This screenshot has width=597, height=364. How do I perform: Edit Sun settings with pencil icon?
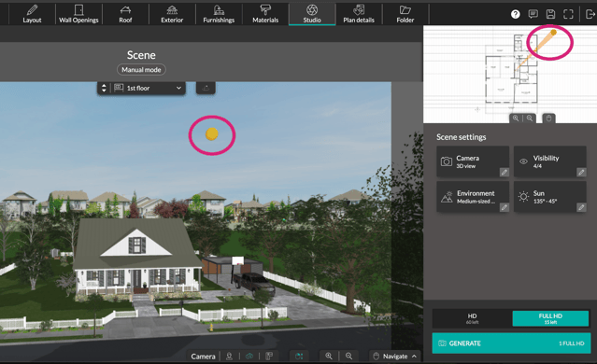(x=581, y=208)
